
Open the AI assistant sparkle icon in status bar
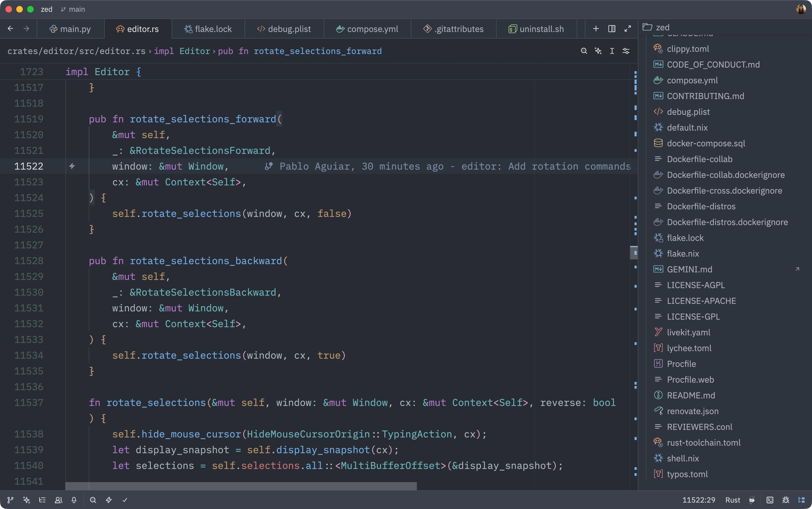[26, 500]
